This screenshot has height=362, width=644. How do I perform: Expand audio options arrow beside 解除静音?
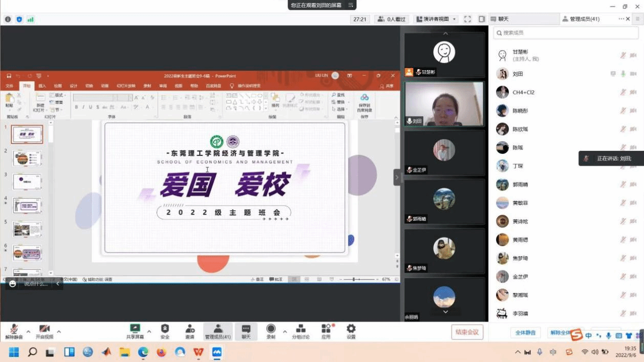(x=28, y=332)
